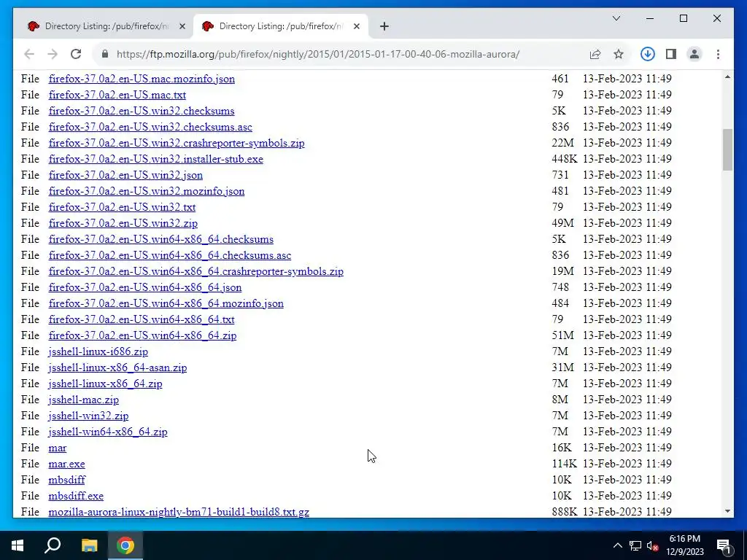View site information via the lock icon
The width and height of the screenshot is (747, 560).
[105, 54]
